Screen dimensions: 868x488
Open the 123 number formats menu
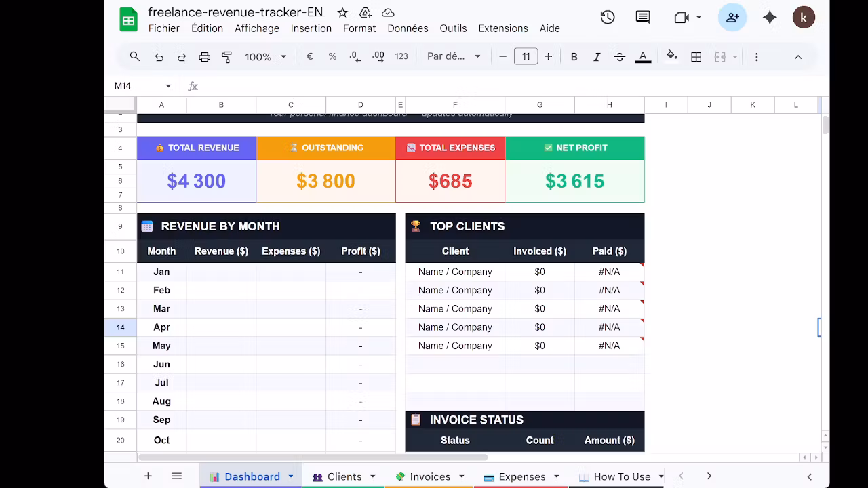tap(401, 57)
